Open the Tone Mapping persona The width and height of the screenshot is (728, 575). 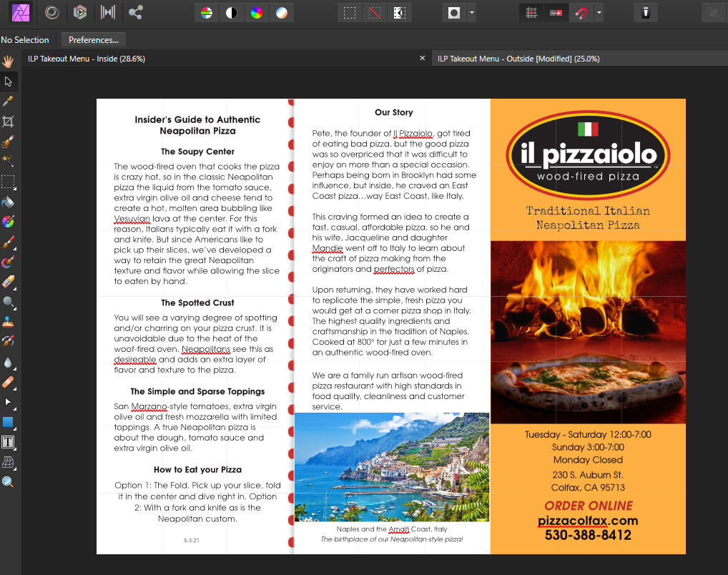tap(108, 13)
